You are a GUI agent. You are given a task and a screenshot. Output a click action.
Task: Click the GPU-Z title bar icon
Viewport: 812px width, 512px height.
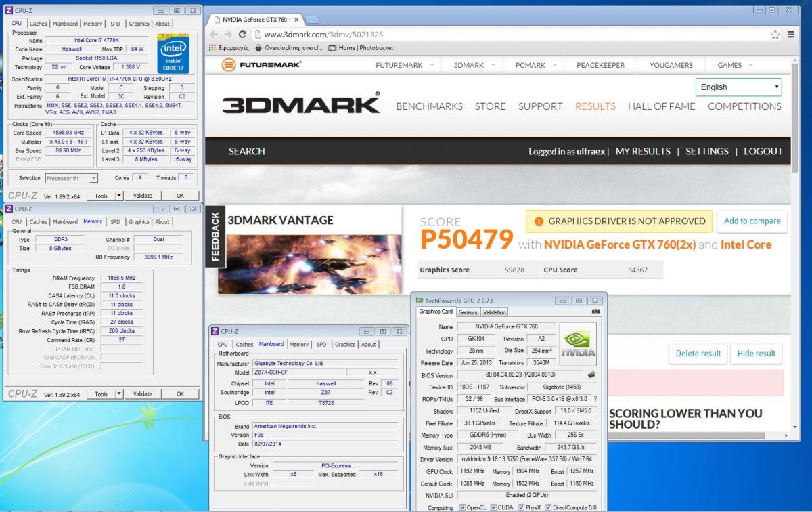420,300
